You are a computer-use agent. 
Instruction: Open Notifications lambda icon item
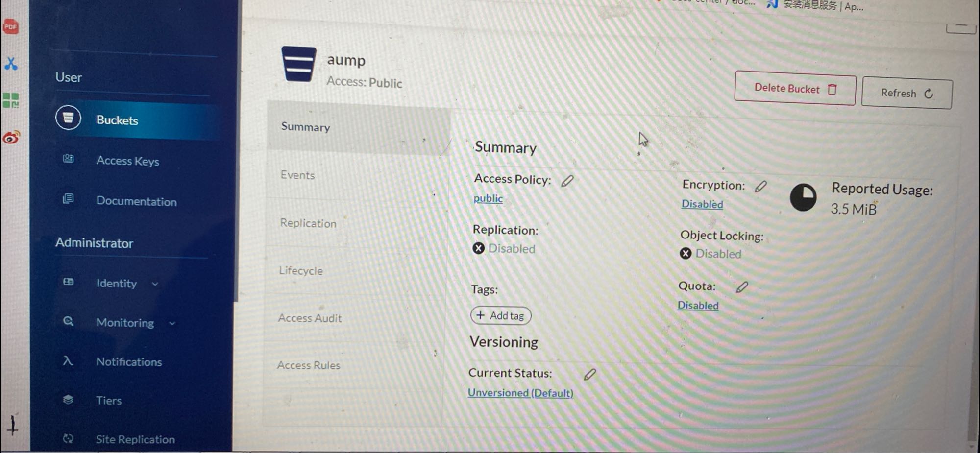[x=68, y=361]
